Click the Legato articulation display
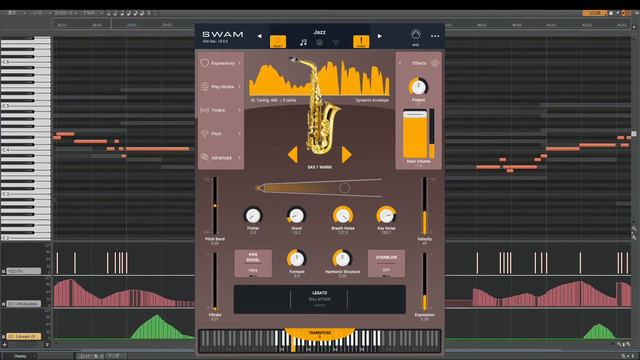This screenshot has height=360, width=640. pos(320,299)
